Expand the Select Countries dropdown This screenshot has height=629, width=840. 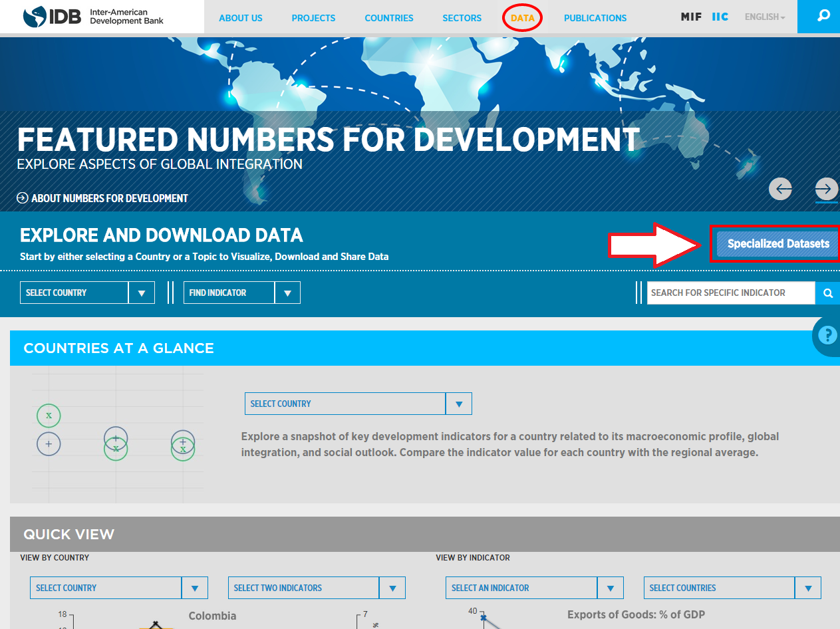click(x=808, y=588)
